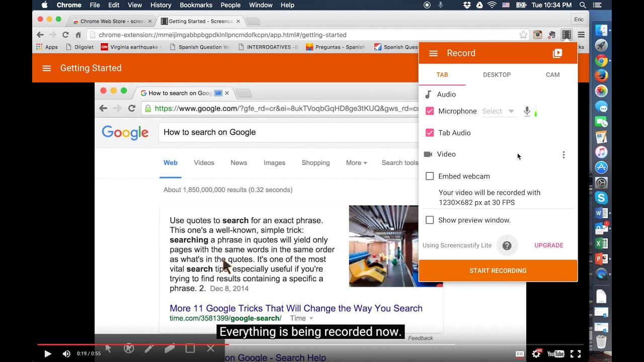Viewport: 644px width, 362px height.
Task: Open More 11 Google Tricks result link
Action: pyautogui.click(x=296, y=308)
